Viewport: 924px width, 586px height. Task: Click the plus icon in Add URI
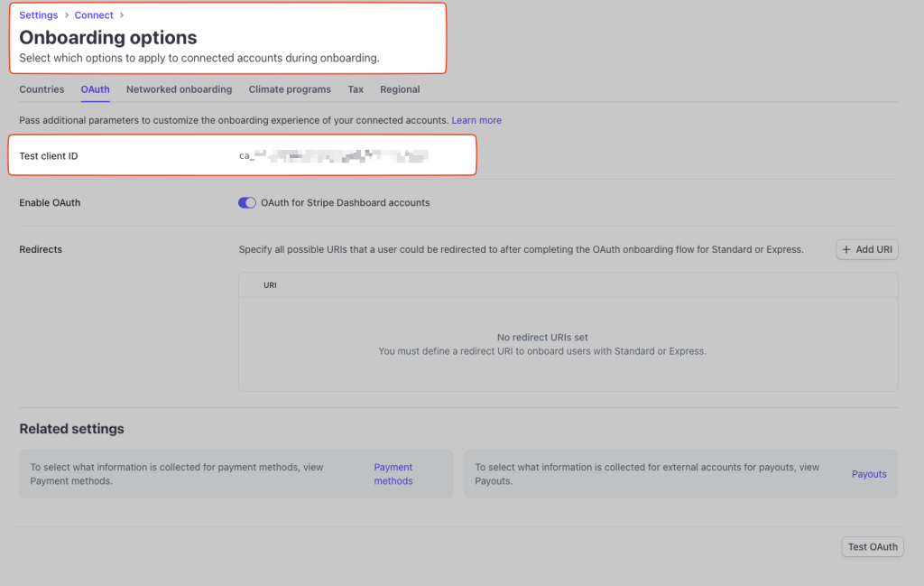[x=846, y=249]
